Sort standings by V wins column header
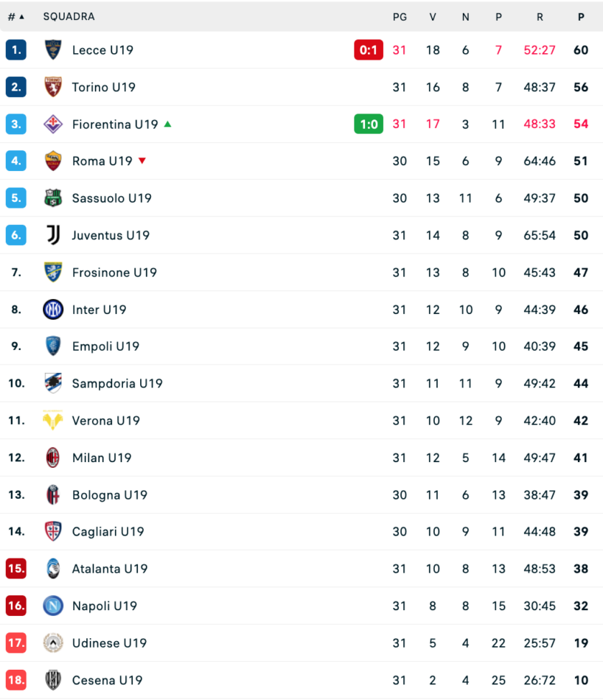 click(433, 16)
